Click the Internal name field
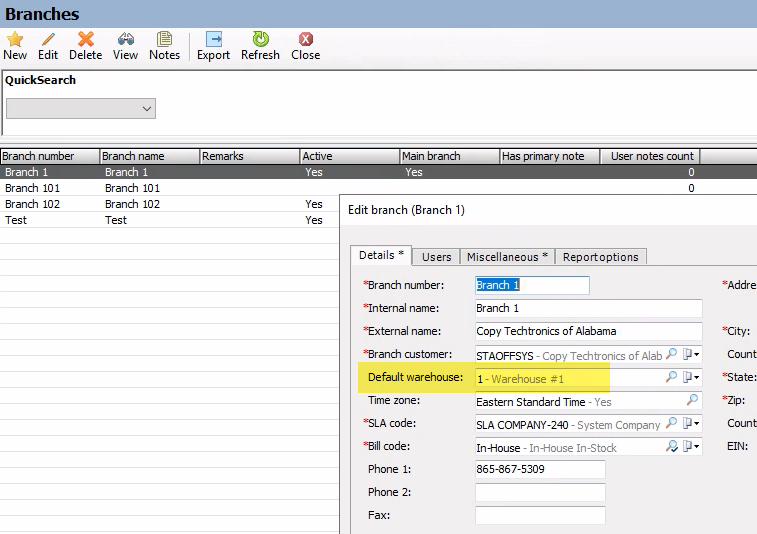The height and width of the screenshot is (534, 757). 589,308
